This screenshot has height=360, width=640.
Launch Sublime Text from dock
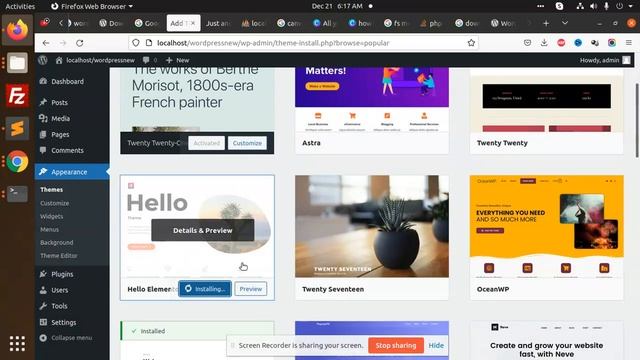[x=17, y=128]
